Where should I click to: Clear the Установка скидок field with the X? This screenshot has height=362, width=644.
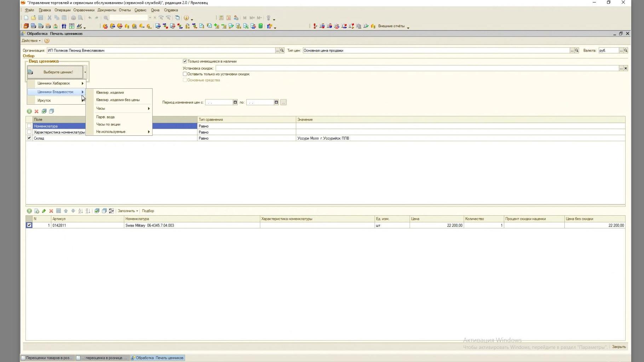tap(626, 68)
